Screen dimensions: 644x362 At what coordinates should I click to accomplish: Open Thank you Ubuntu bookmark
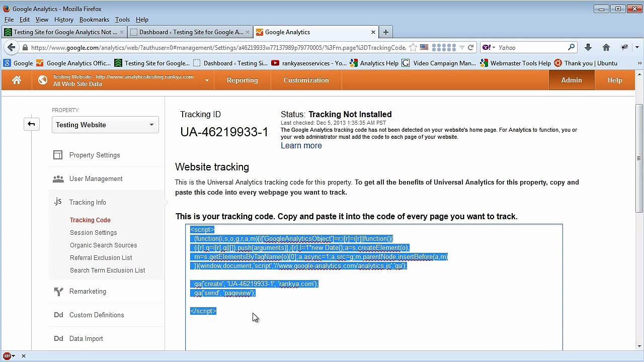585,63
